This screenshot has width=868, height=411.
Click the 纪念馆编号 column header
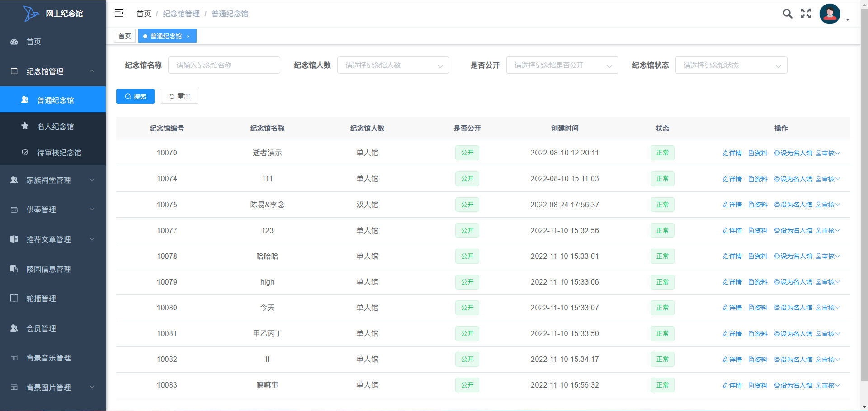click(x=167, y=128)
